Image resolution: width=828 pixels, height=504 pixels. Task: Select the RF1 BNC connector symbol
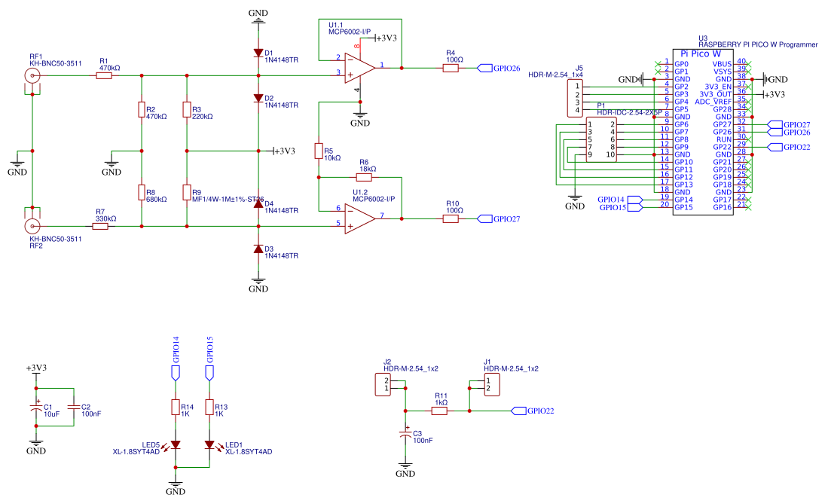[33, 76]
